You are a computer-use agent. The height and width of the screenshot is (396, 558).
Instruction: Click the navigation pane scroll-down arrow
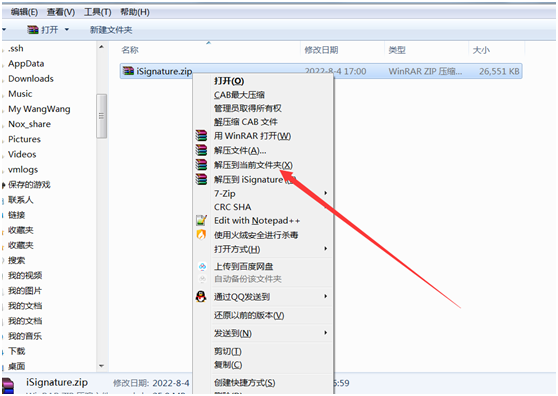(101, 366)
